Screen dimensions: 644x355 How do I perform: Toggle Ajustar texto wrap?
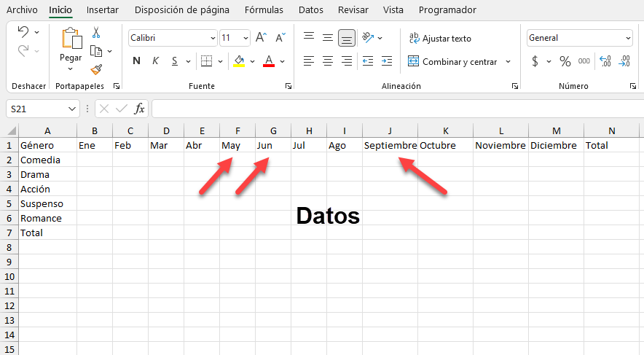440,38
